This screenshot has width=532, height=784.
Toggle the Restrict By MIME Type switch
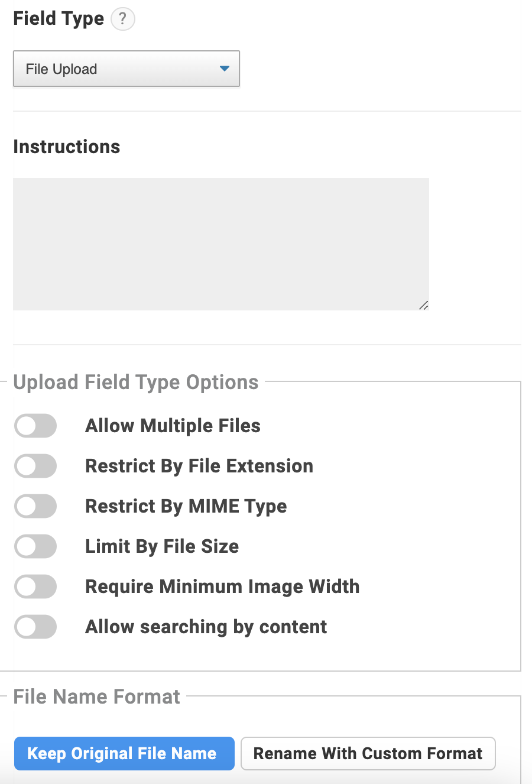35,506
